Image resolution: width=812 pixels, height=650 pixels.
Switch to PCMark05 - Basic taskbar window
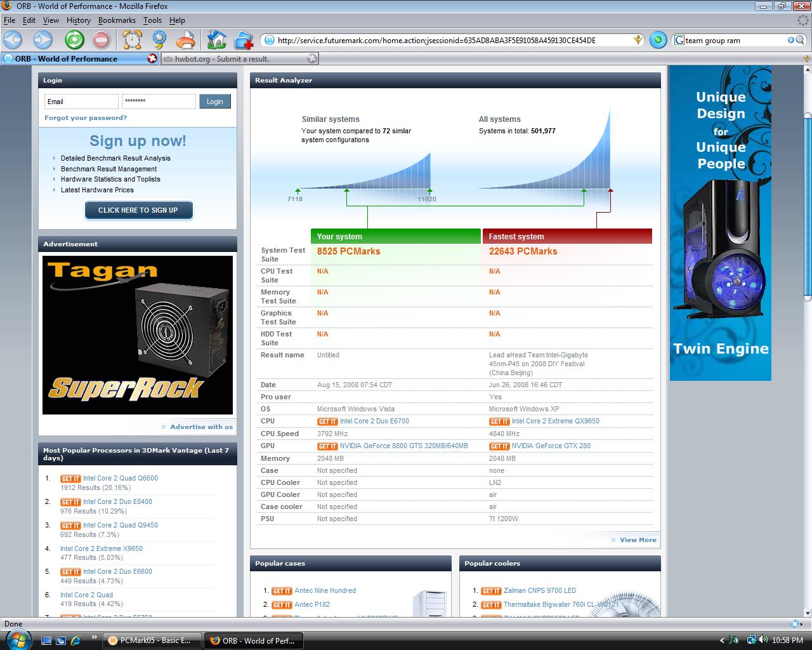pos(152,640)
